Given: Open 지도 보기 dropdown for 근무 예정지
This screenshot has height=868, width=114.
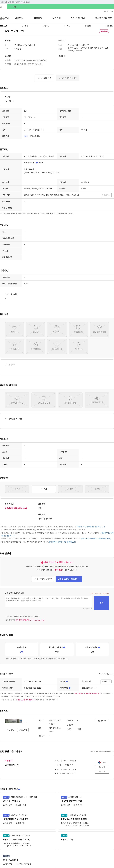Looking at the screenshot, I should (106, 195).
